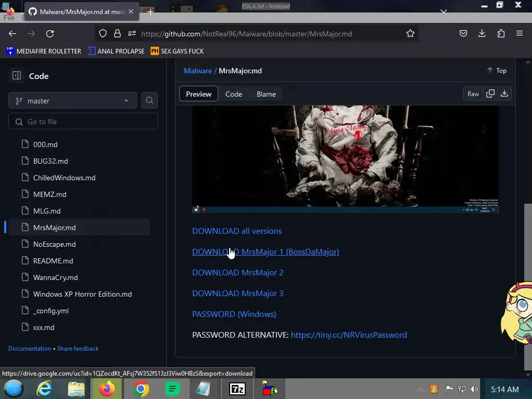Click DOWNLOAD MrsMajor 1 (BossDaMajor) link
This screenshot has width=532, height=399.
(265, 252)
